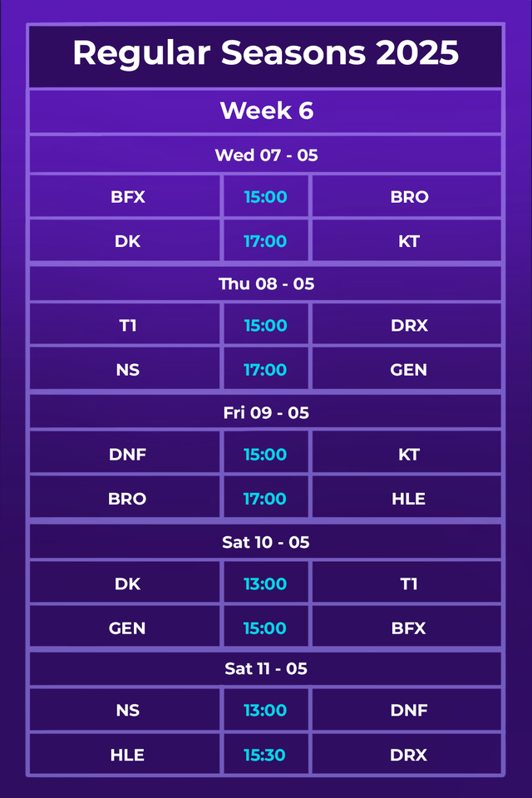Select HLE in Friday's 17:00 match
This screenshot has width=532, height=798.
click(409, 499)
